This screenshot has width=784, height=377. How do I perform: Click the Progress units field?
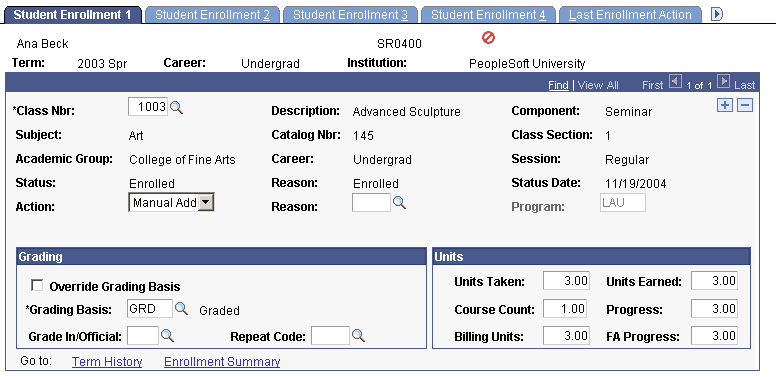click(714, 308)
